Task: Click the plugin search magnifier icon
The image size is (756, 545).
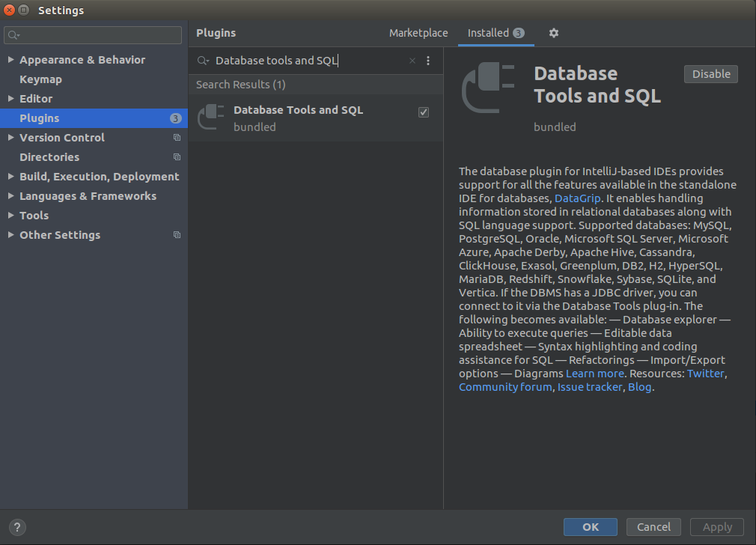Action: pos(203,61)
